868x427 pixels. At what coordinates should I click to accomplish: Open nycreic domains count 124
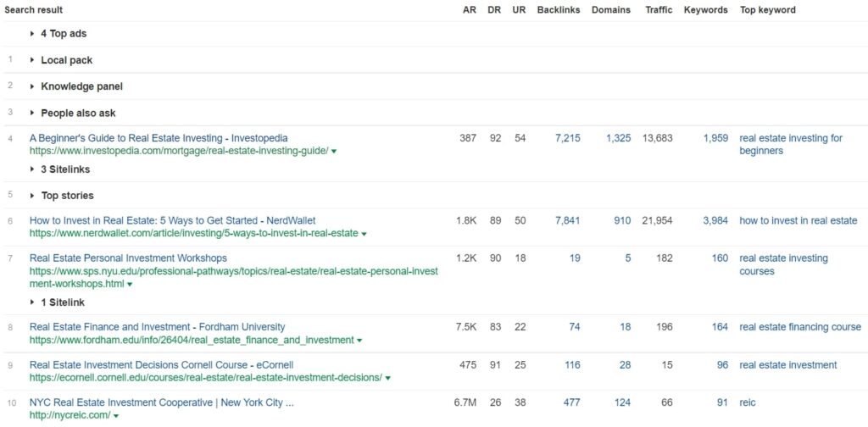click(x=623, y=402)
